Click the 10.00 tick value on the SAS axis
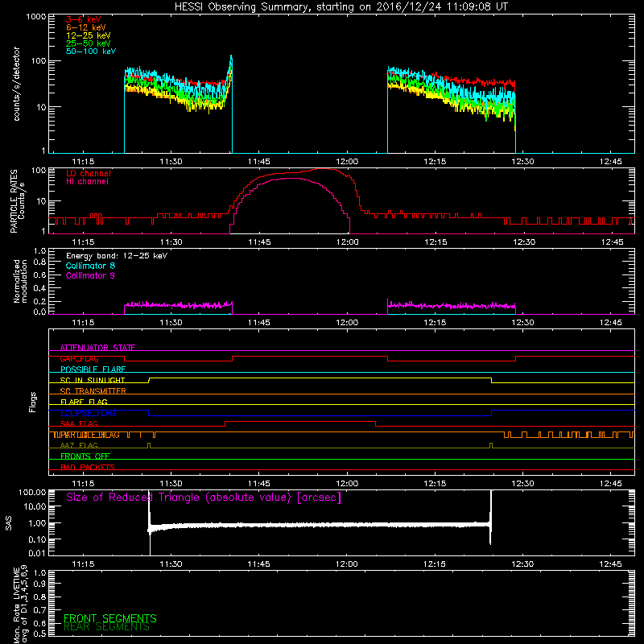 coord(35,507)
